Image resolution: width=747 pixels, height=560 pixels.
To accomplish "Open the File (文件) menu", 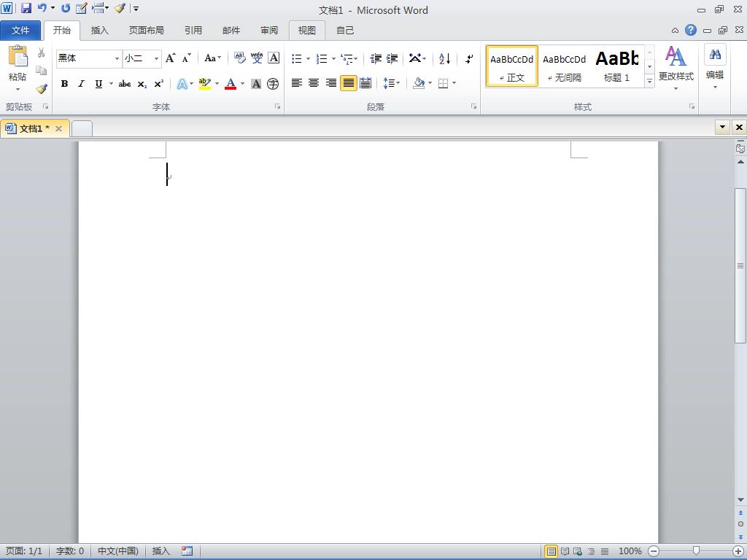I will click(x=20, y=30).
